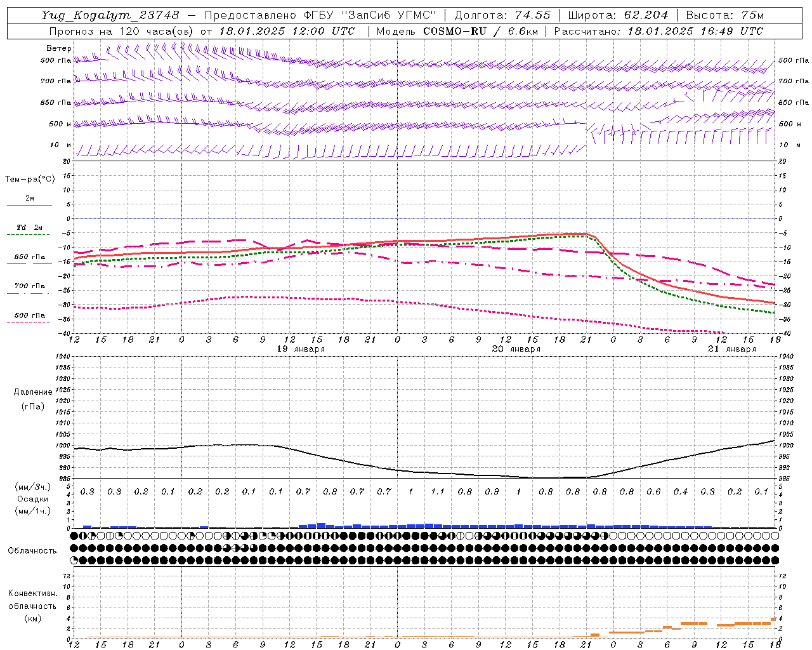This screenshot has width=812, height=650.
Task: Click the Тем-ра(°C) legend heading
Action: coord(30,179)
